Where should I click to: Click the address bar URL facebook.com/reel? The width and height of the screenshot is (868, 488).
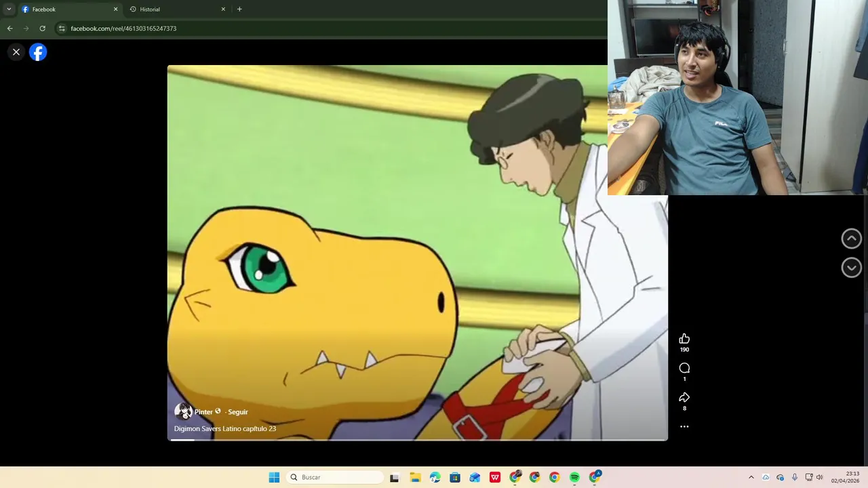pos(123,28)
